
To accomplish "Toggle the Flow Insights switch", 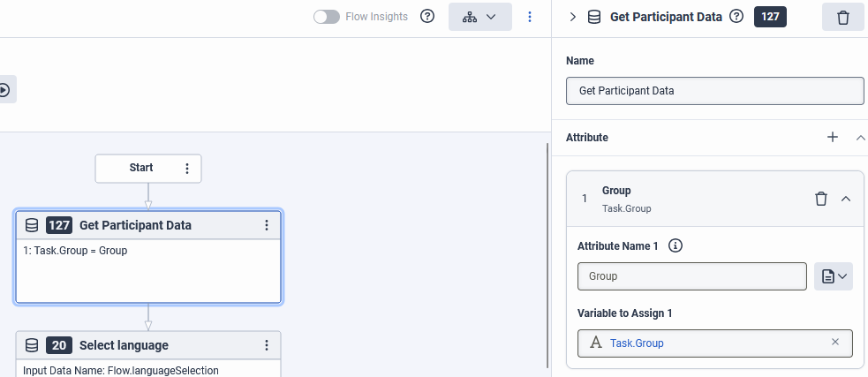I will [327, 17].
